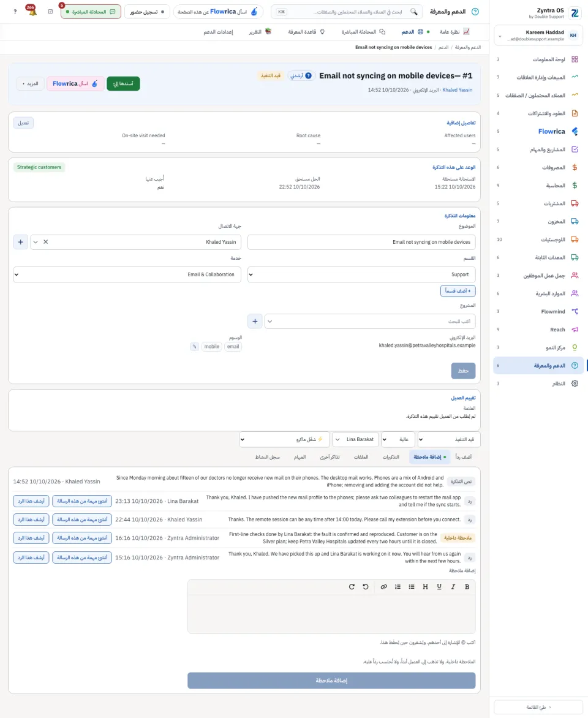Click the green أسندها إليّ assign-to-me button

pos(123,84)
